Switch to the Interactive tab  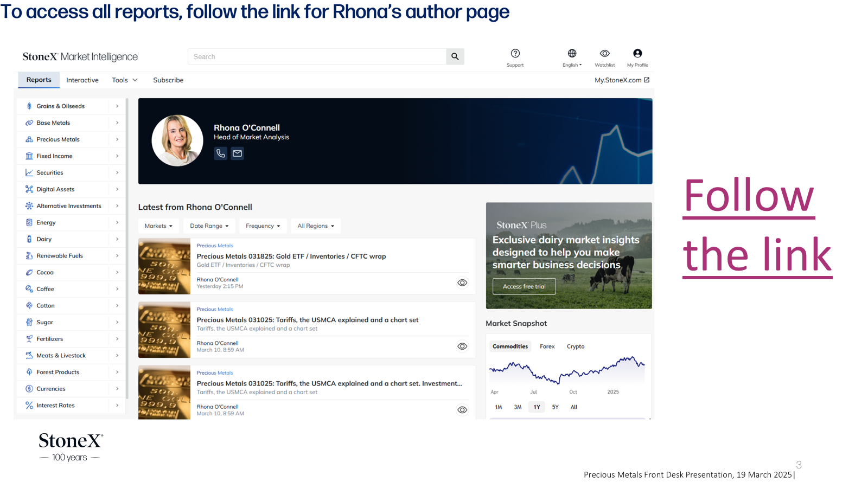(82, 80)
